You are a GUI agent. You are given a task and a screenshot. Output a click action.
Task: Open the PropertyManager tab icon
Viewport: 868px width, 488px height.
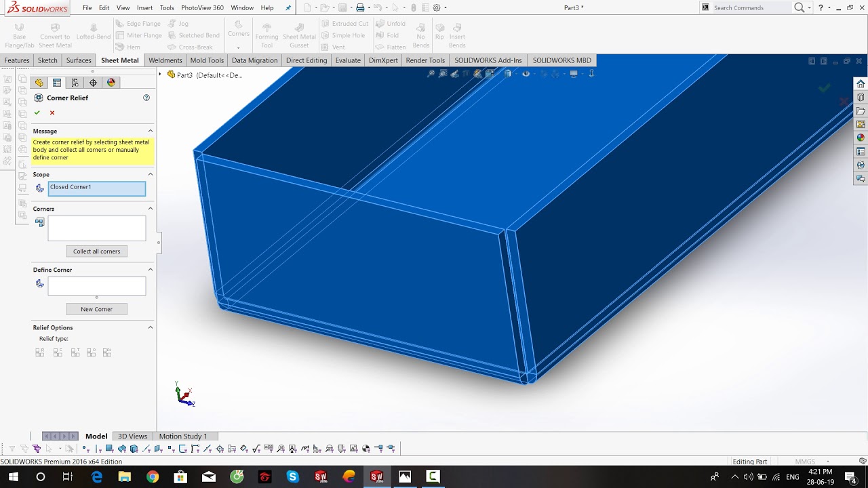(x=57, y=83)
